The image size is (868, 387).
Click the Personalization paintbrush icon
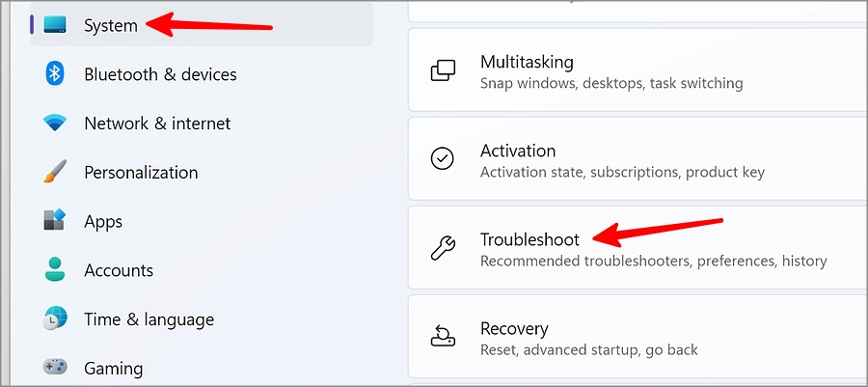[55, 172]
